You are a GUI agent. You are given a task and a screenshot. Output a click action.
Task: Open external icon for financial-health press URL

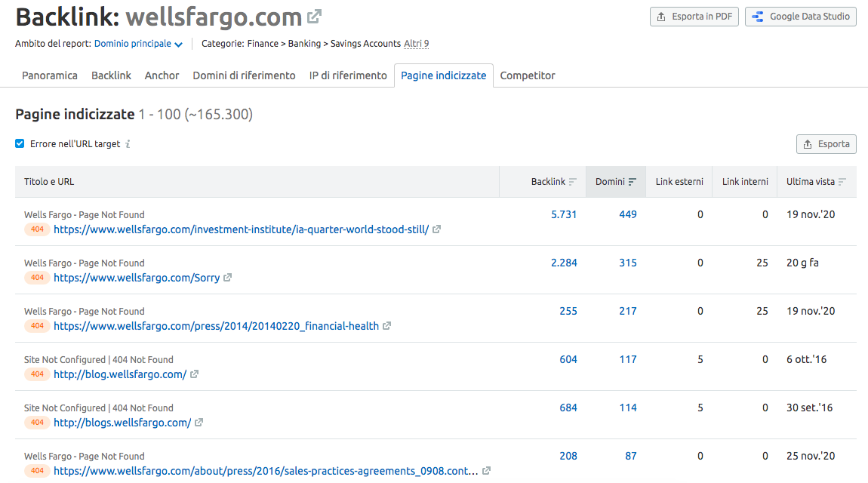click(386, 326)
